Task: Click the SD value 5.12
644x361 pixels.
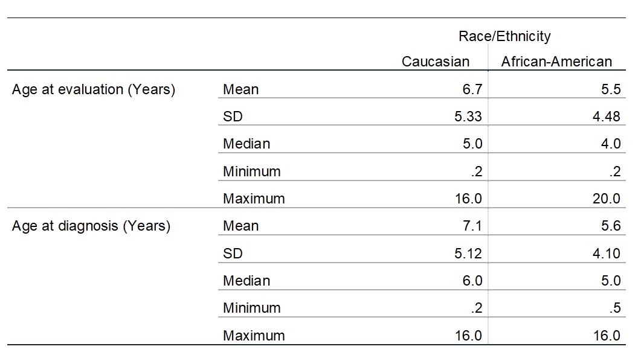Action: 468,254
